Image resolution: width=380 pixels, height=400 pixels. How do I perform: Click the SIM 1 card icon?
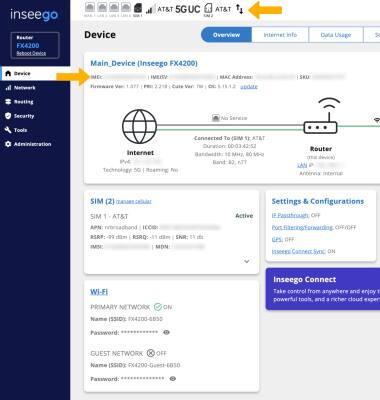click(x=138, y=8)
